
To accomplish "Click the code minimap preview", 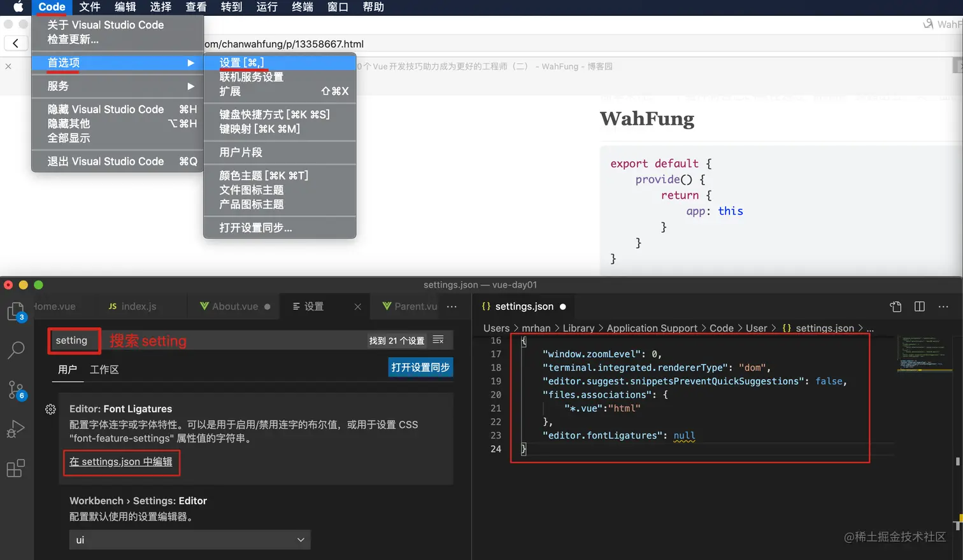I will (924, 353).
